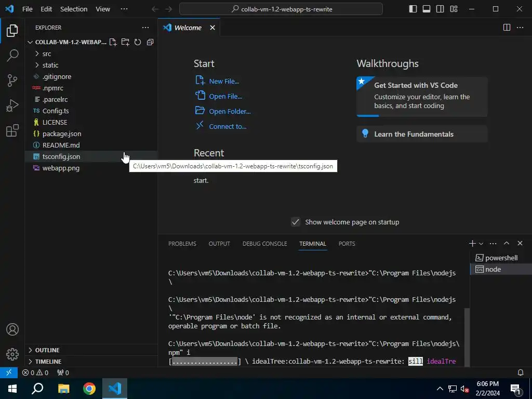Screen dimensions: 532x399
Task: Expand the static folder
Action: [x=91, y=65]
